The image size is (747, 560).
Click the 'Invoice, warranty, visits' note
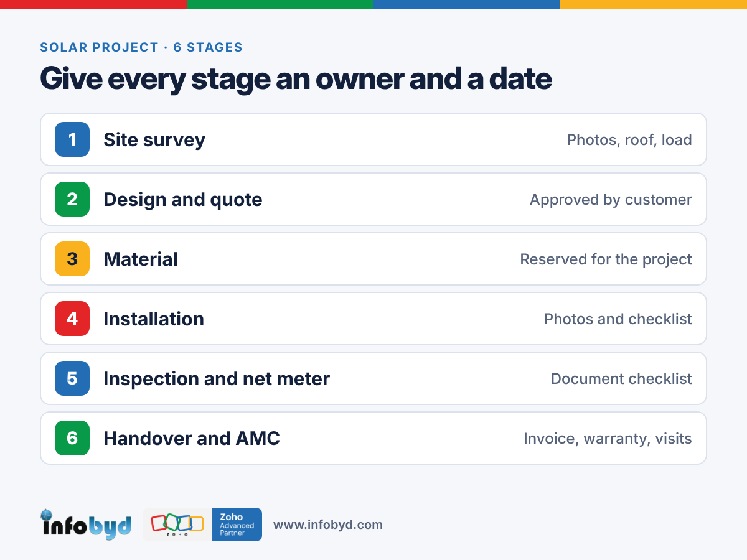click(608, 439)
